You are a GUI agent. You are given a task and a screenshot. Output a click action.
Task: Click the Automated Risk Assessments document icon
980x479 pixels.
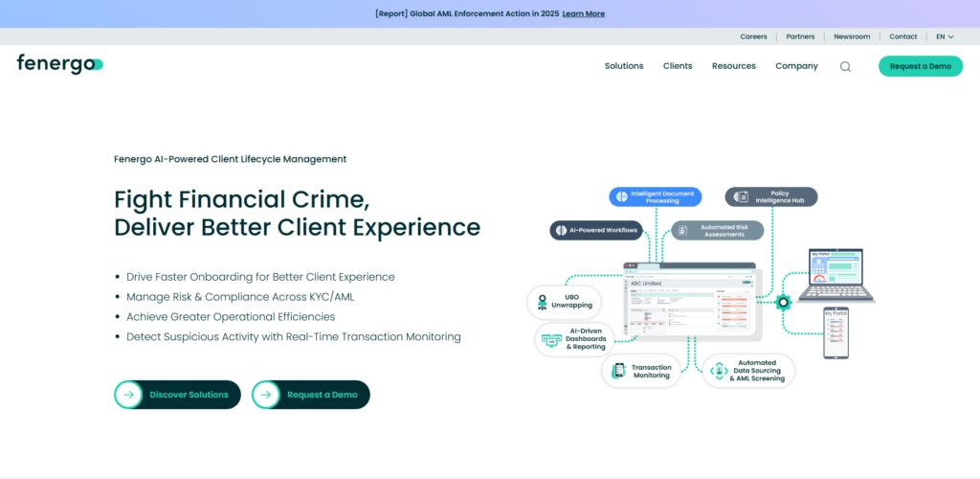[x=682, y=230]
